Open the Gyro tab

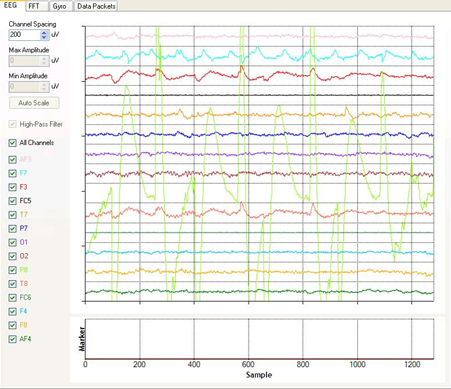click(61, 6)
